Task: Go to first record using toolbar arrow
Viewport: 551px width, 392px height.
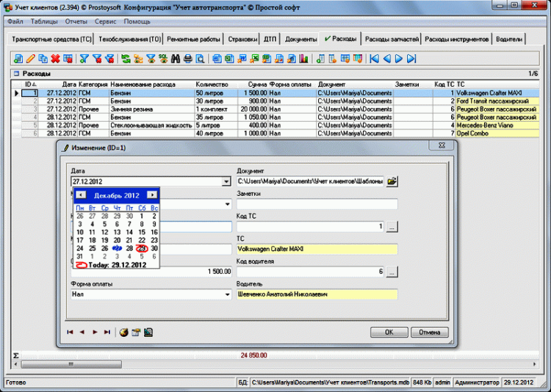Action: coord(375,58)
